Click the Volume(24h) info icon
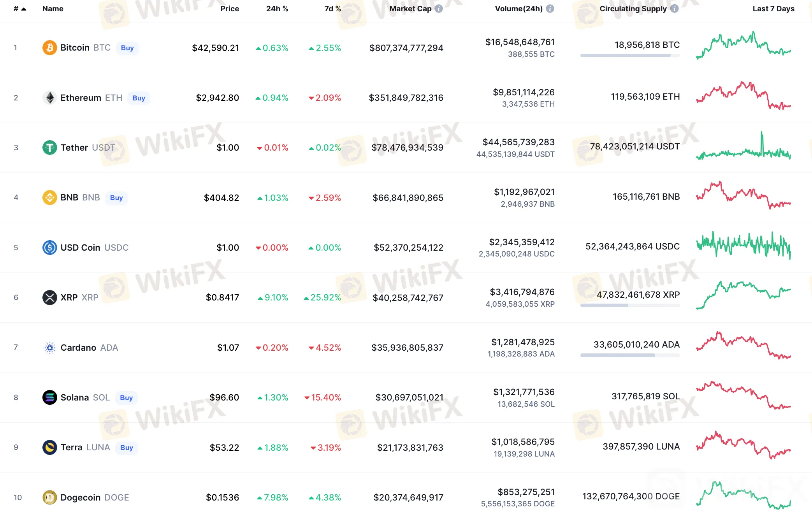This screenshot has width=812, height=520. [550, 9]
